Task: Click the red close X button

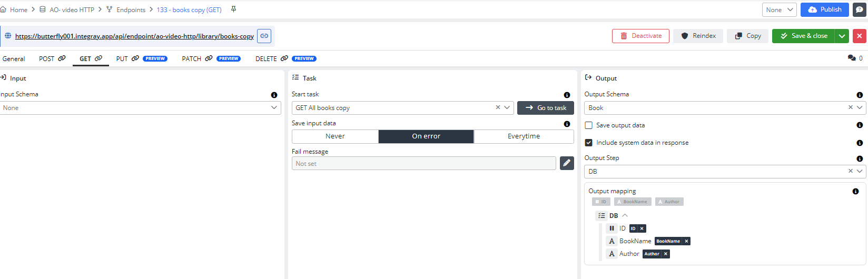Action: pyautogui.click(x=860, y=36)
